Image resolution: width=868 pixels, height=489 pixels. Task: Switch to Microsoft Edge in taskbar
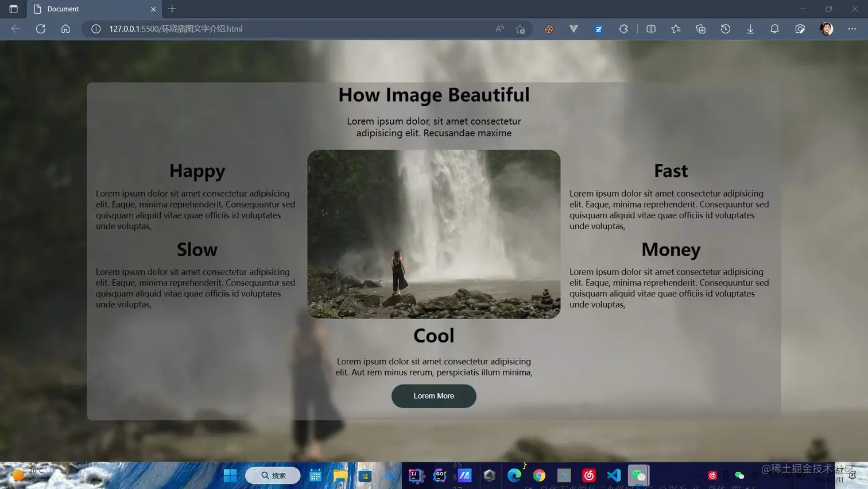pos(514,475)
